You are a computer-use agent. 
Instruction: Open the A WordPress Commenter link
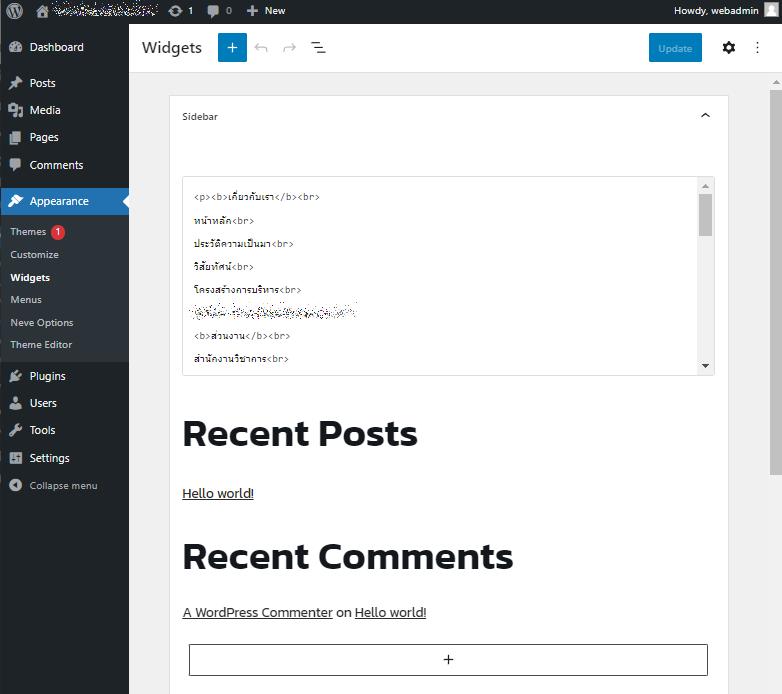[257, 613]
